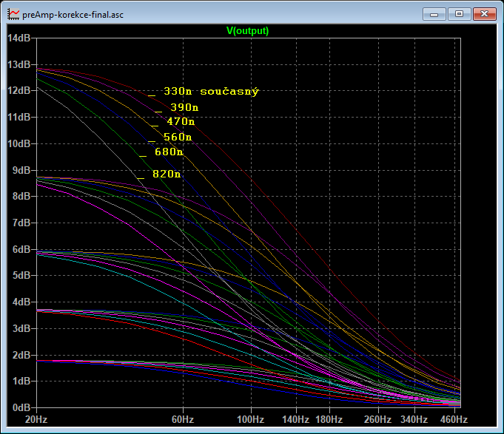Click the 12dB vertical axis label
Screen dimensions: 504x434
(19, 90)
